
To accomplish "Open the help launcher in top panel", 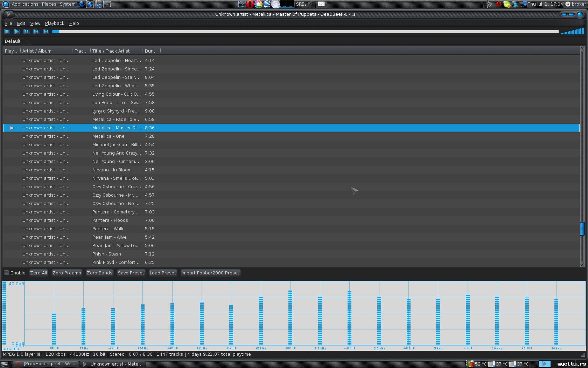I will click(x=90, y=4).
